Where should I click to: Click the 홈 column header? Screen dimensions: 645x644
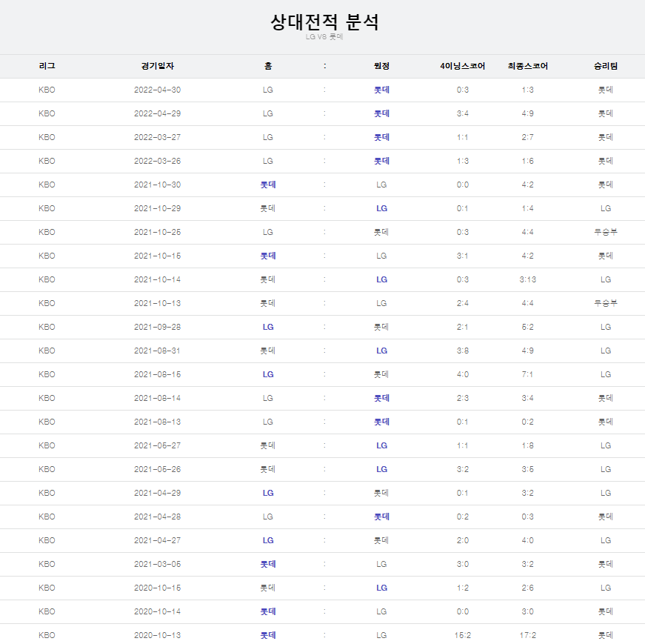268,66
